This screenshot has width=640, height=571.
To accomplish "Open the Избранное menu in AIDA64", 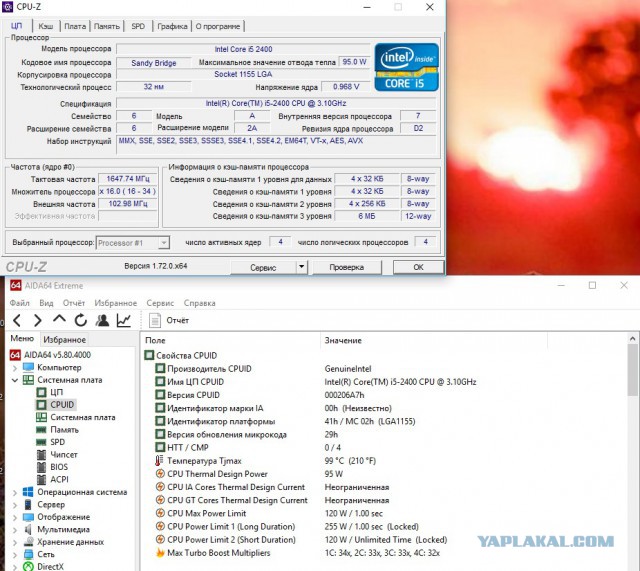I will (116, 303).
